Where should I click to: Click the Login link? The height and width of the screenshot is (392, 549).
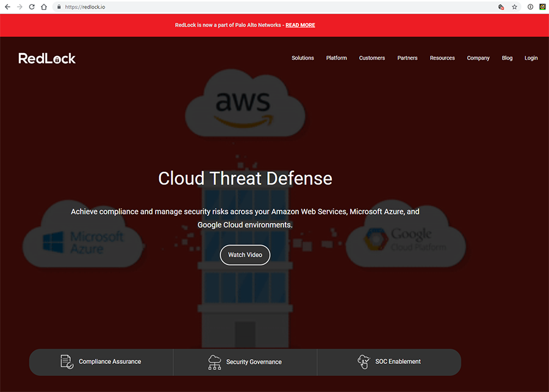tap(531, 58)
